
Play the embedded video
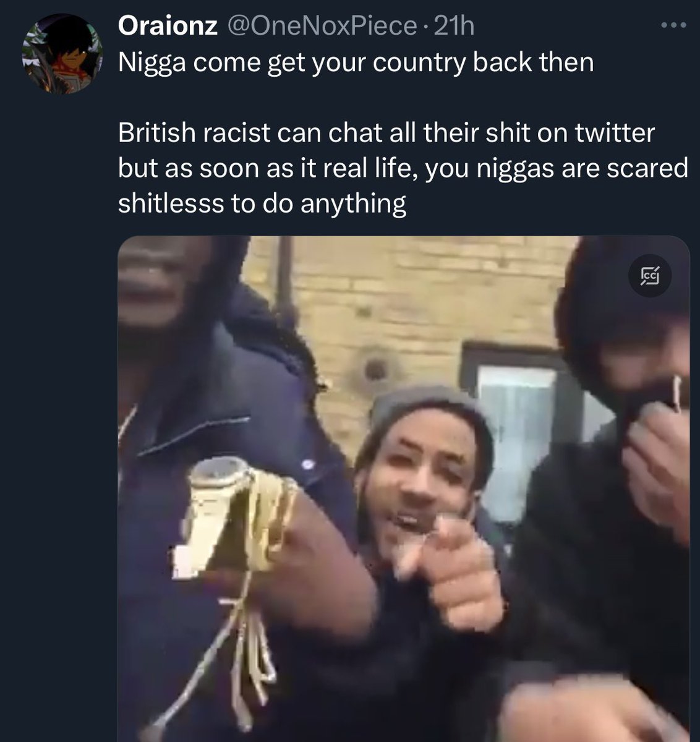[x=403, y=488]
